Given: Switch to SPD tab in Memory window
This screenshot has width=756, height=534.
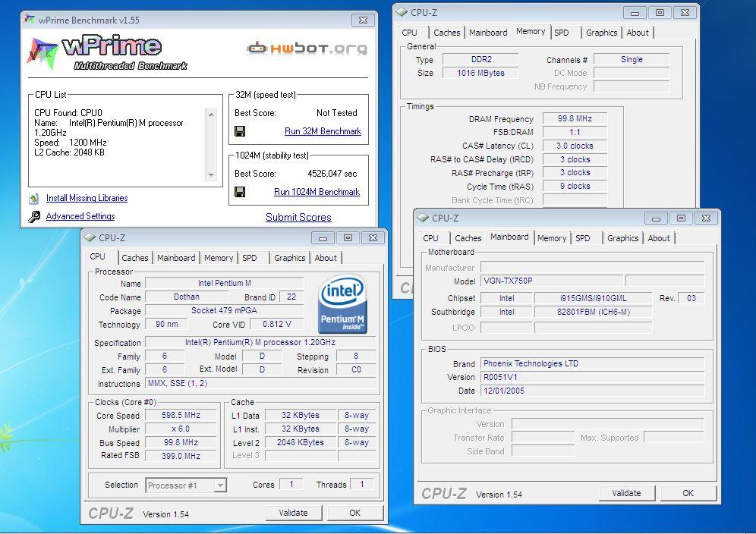Looking at the screenshot, I should pos(561,33).
